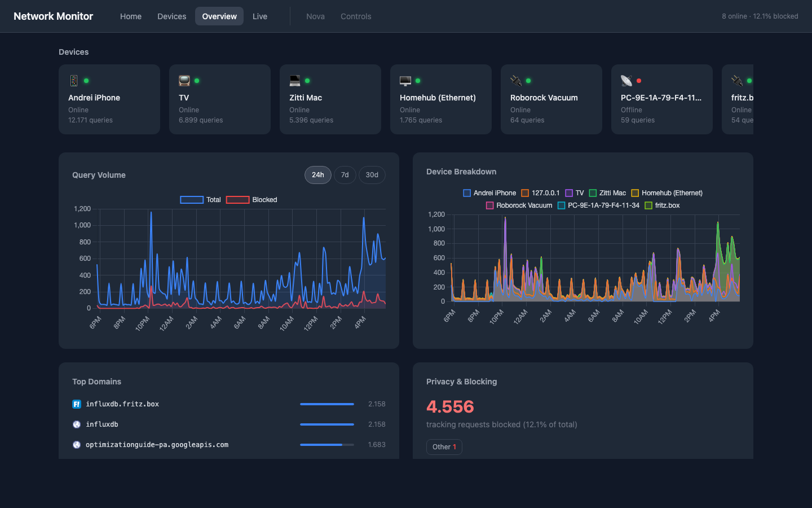The height and width of the screenshot is (508, 812).
Task: Click the Network Monitor title link
Action: [x=53, y=16]
